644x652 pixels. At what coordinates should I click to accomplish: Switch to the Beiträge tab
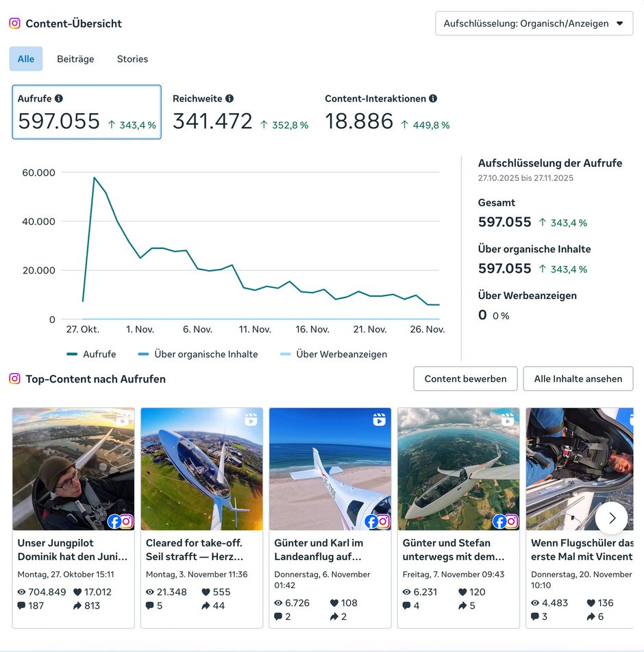[x=75, y=59]
